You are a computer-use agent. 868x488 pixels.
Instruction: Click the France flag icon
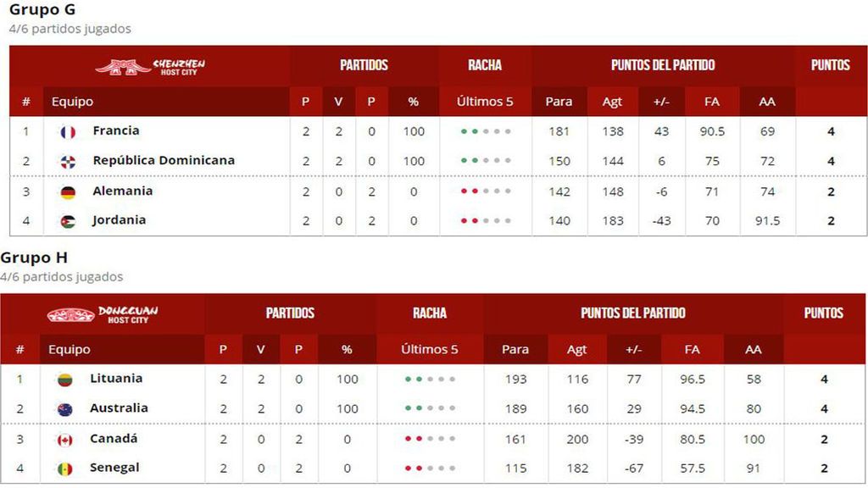click(x=68, y=132)
